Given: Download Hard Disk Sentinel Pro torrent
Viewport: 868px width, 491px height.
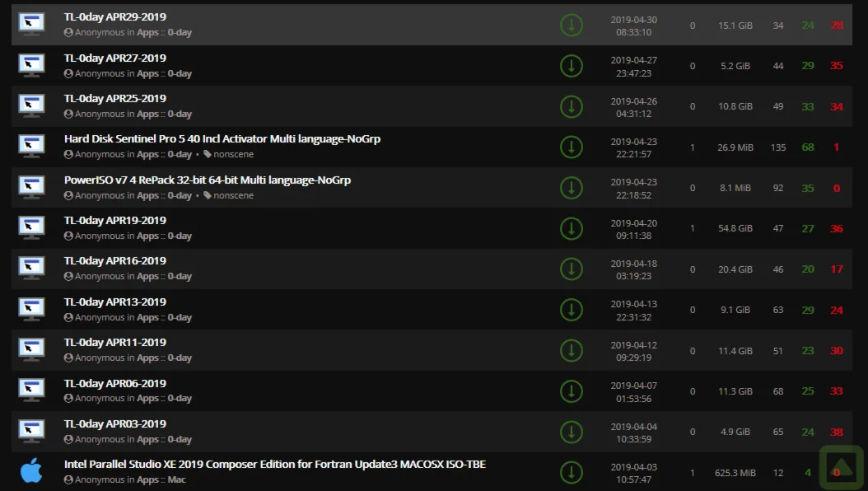Looking at the screenshot, I should [x=572, y=147].
